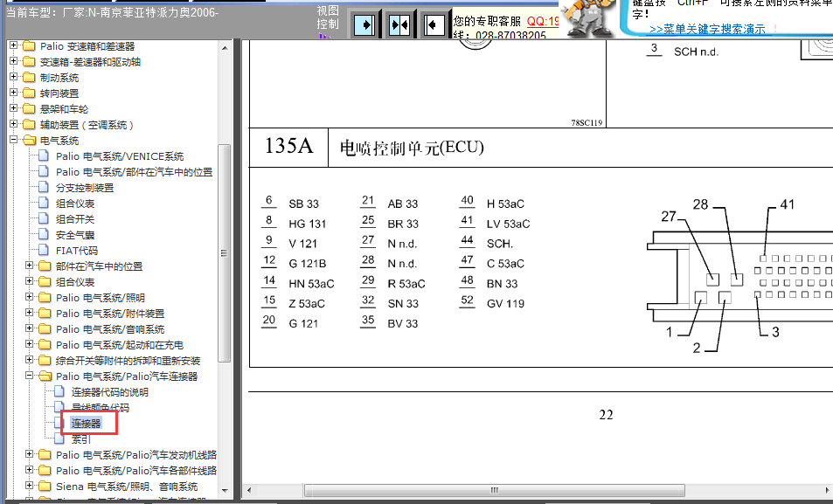The height and width of the screenshot is (504, 833).
Task: Open the 索引 document
Action: 80,439
